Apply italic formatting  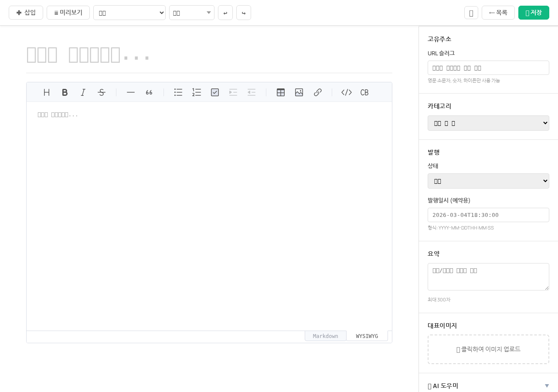83,92
